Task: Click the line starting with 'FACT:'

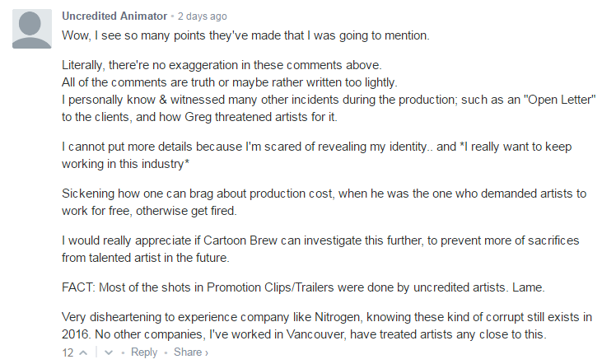Action: [303, 287]
